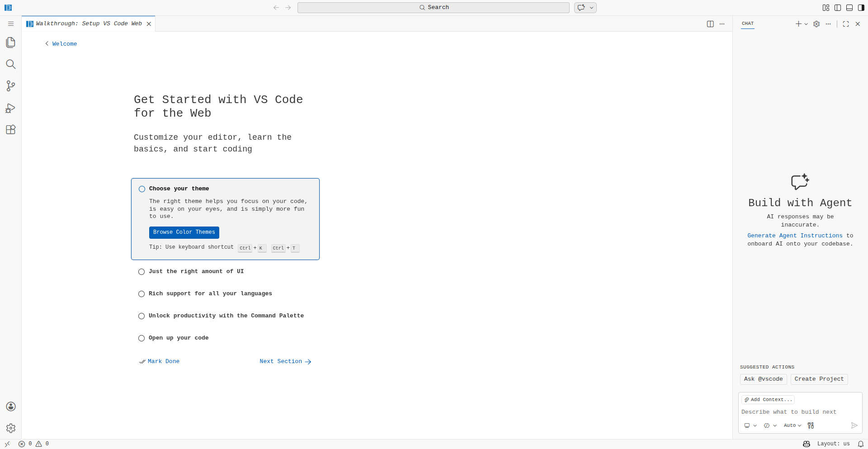The image size is (868, 449).
Task: Open the Manage gear in activity bar
Action: (x=11, y=428)
